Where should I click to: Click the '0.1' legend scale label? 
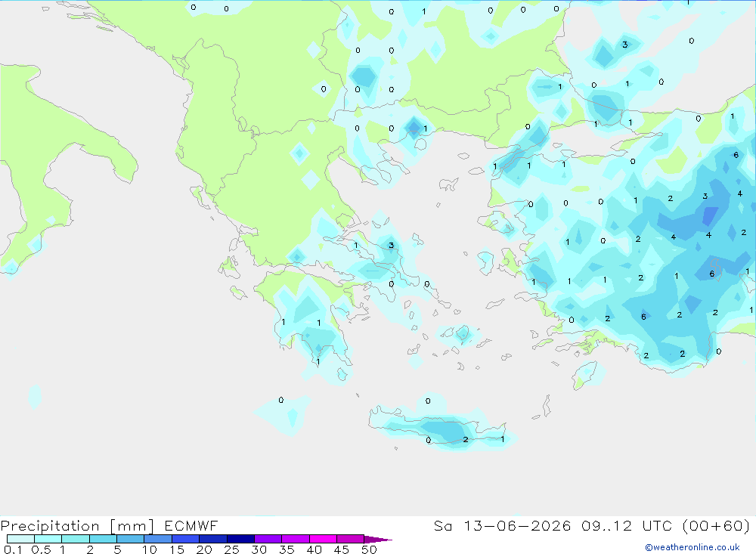pos(12,549)
